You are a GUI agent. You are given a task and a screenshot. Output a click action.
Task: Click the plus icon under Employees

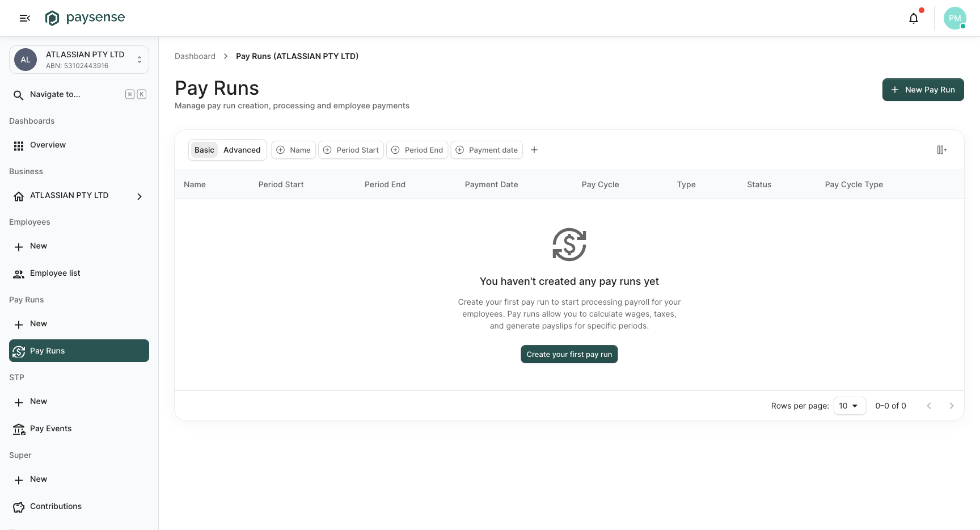click(19, 246)
